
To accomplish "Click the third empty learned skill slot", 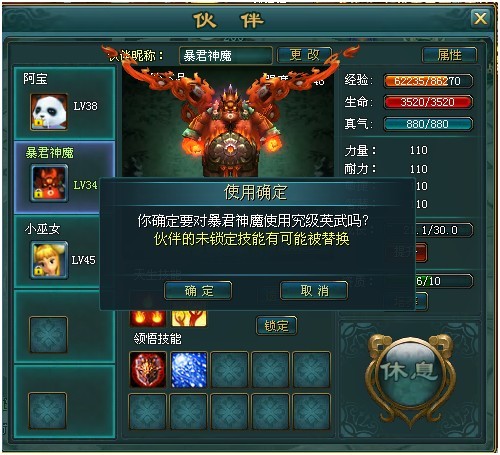I will tap(311, 370).
